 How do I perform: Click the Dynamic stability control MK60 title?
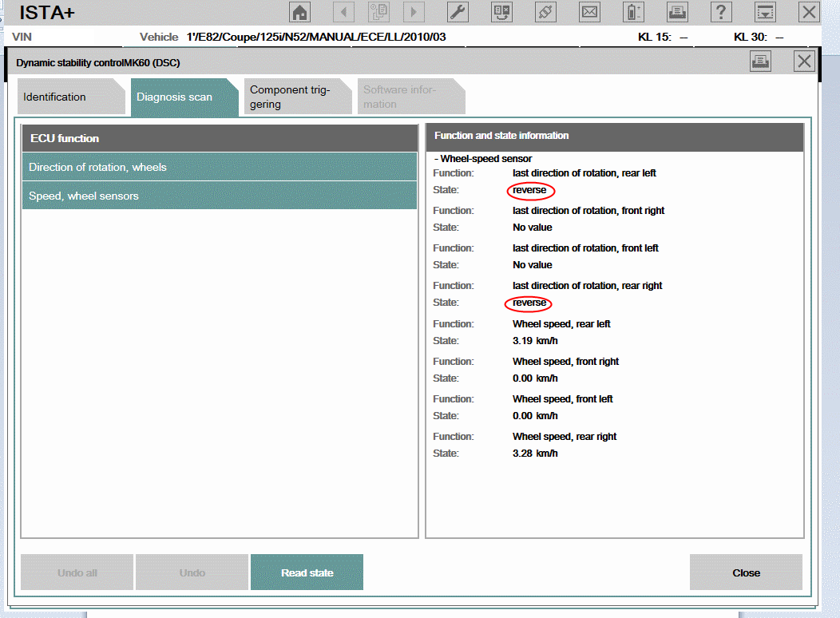click(x=98, y=62)
